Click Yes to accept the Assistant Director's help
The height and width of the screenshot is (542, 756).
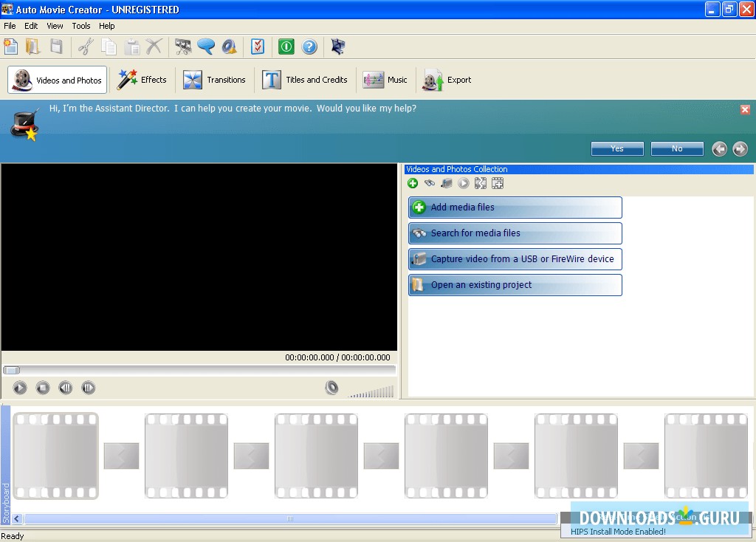pos(617,148)
